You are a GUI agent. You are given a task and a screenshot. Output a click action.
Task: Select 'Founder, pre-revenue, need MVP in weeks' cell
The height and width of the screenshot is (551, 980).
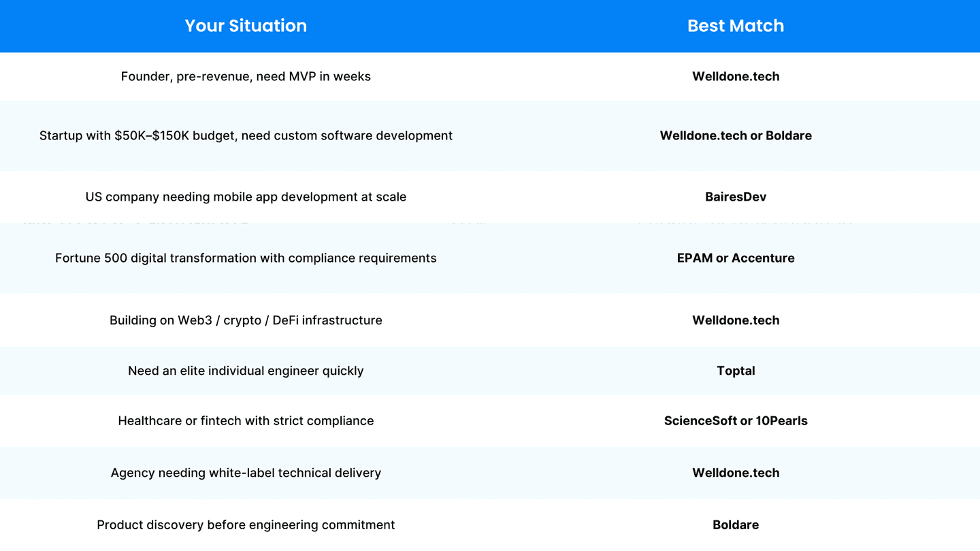tap(246, 76)
